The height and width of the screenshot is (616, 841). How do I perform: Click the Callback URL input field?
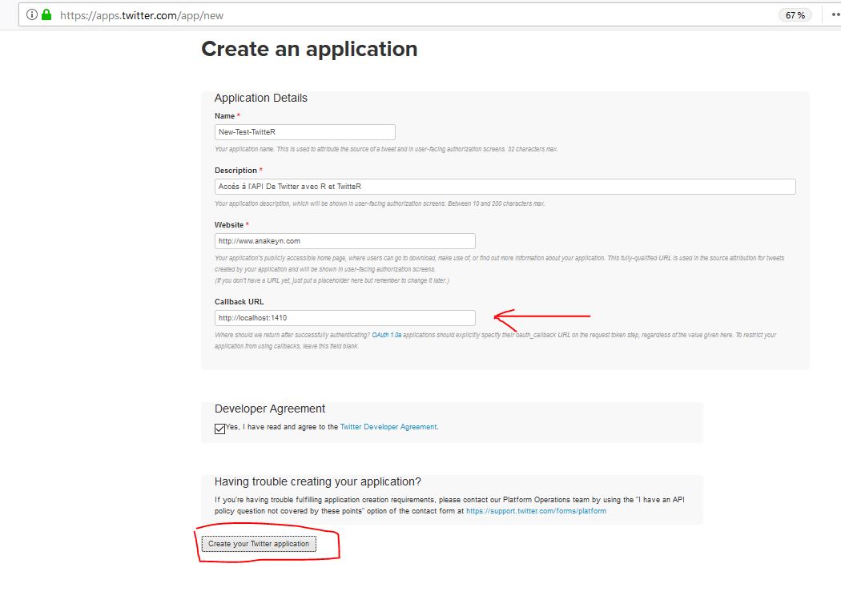click(345, 318)
